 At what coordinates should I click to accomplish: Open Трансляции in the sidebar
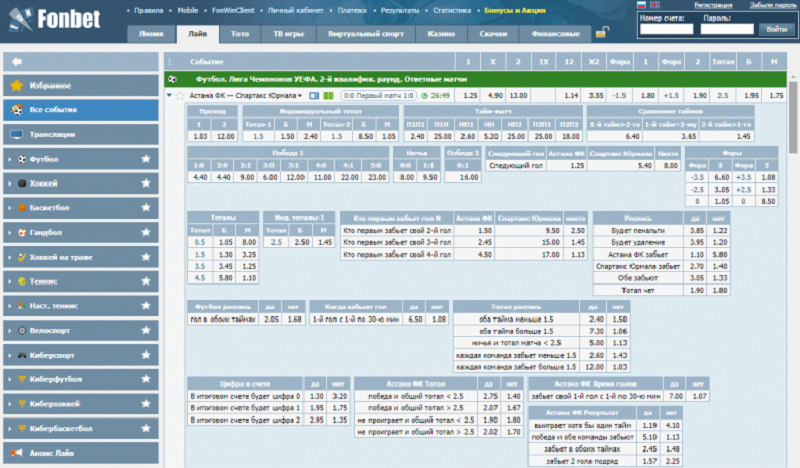pos(81,134)
